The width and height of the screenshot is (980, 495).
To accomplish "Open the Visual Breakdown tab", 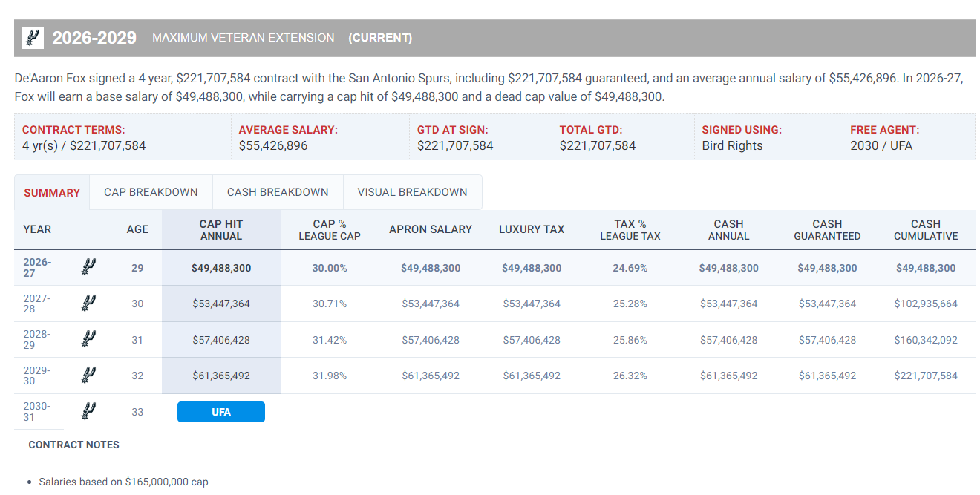I will click(412, 192).
